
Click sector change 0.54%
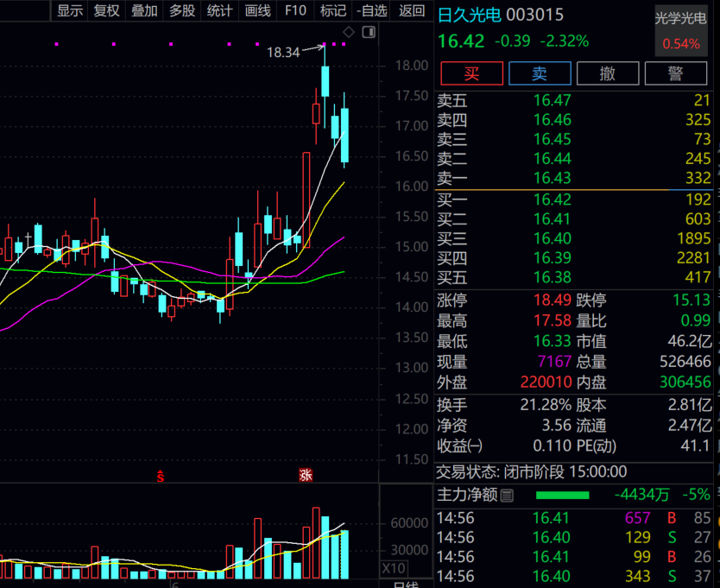pos(681,44)
